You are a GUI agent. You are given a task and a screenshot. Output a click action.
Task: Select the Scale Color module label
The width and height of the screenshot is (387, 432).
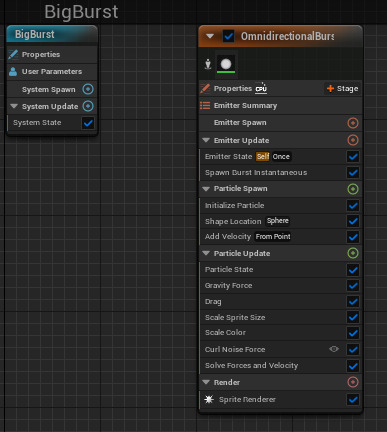225,333
